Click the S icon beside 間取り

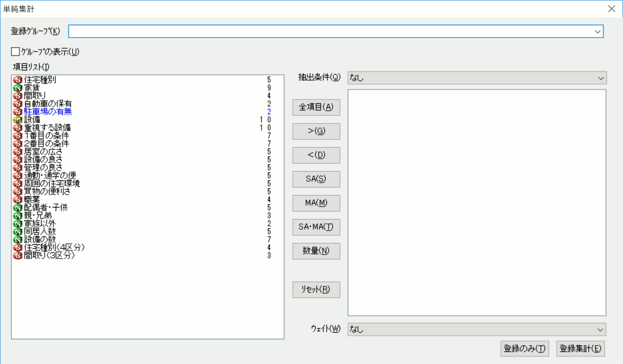coord(18,96)
